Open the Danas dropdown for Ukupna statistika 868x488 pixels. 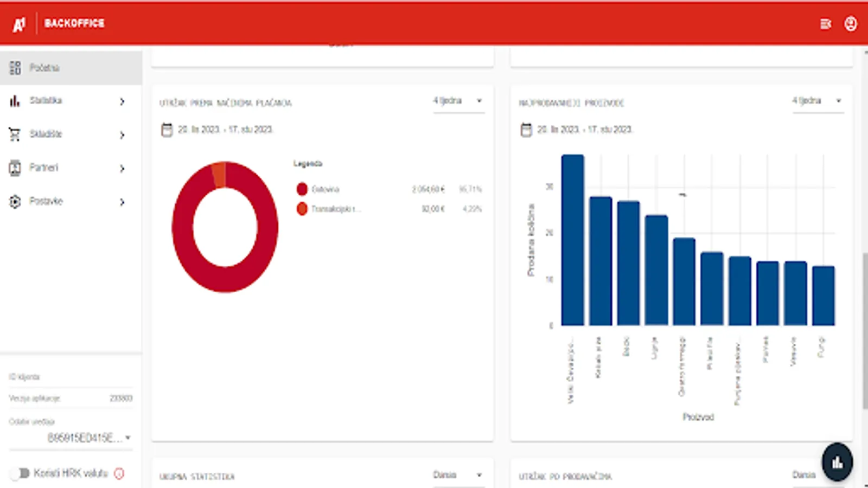coord(458,474)
